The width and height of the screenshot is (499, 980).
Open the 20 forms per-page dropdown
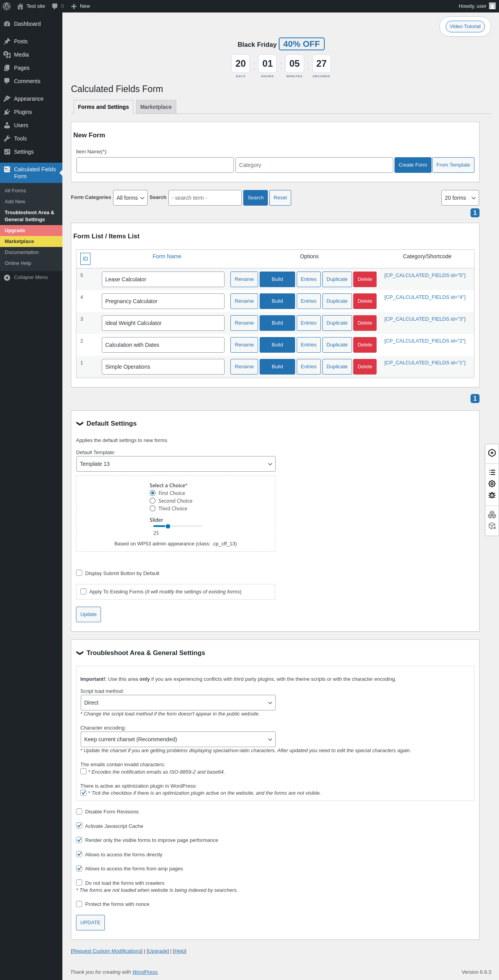tap(460, 198)
